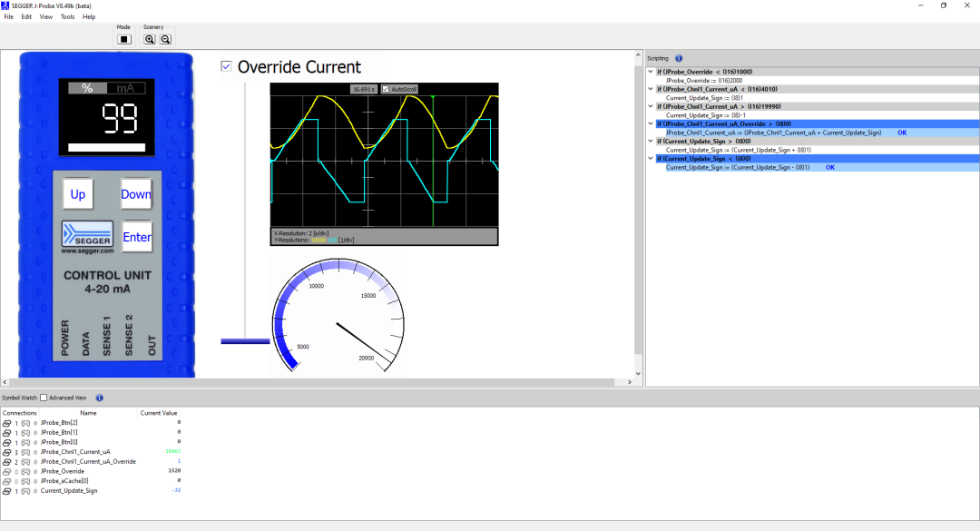The image size is (980, 531).
Task: Select the 'Current_Update_Sign := (I8)1' script line
Action: pyautogui.click(x=704, y=98)
